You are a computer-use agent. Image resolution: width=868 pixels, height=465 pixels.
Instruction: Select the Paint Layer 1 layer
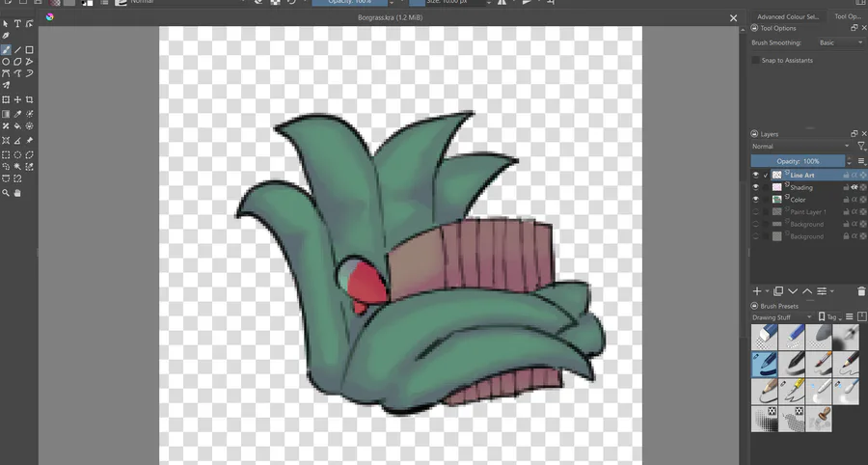(807, 211)
